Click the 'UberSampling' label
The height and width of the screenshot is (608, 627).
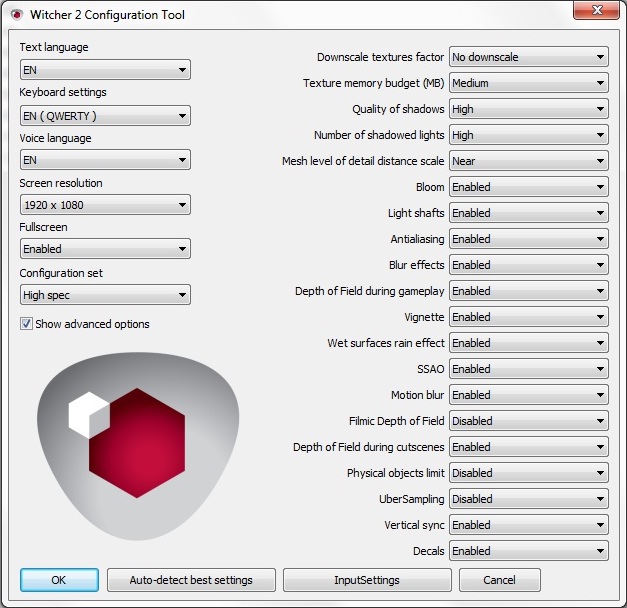point(411,499)
